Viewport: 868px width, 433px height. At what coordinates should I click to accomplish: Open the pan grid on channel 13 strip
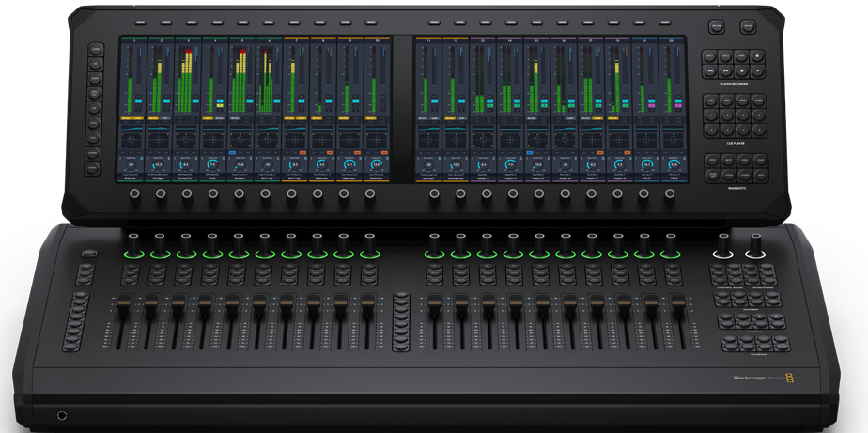[483, 141]
